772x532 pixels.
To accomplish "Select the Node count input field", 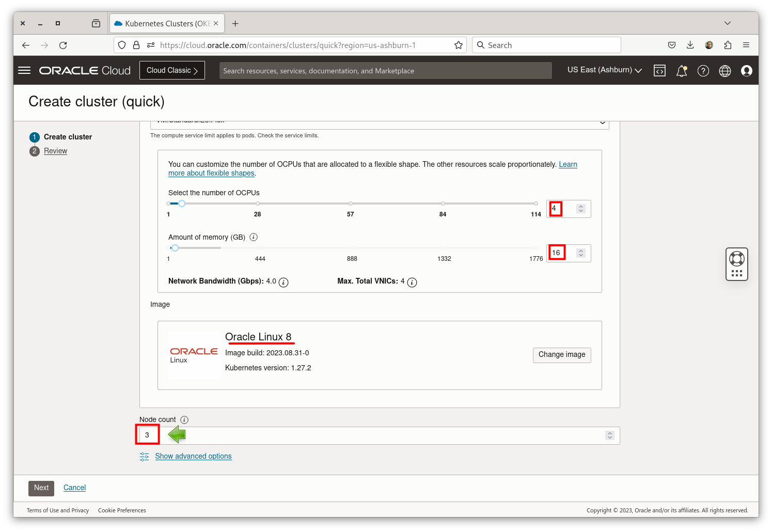I will [x=147, y=434].
